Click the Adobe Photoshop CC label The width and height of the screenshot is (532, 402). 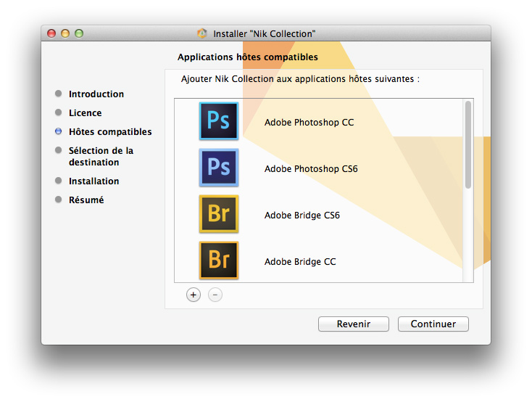(309, 123)
